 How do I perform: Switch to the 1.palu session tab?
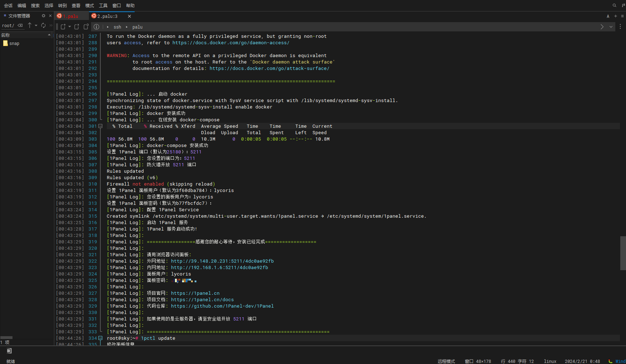(71, 16)
